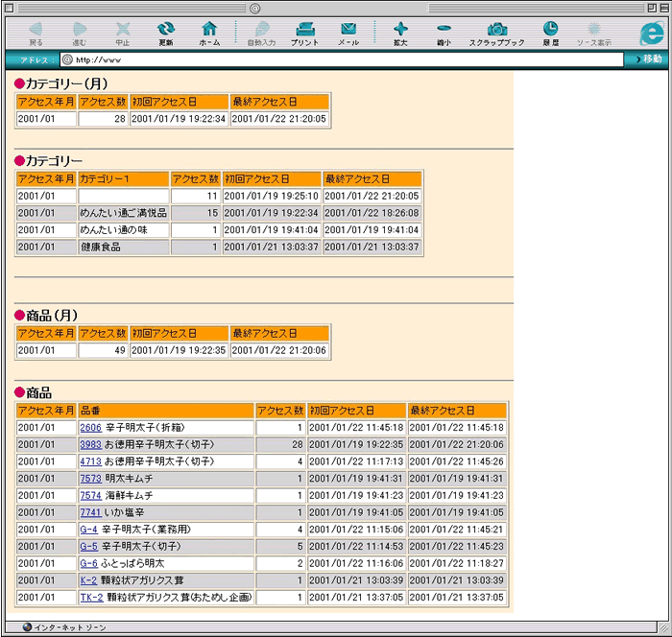The height and width of the screenshot is (637, 672).
Task: Click product name ふとっぱら明太
Action: click(132, 563)
